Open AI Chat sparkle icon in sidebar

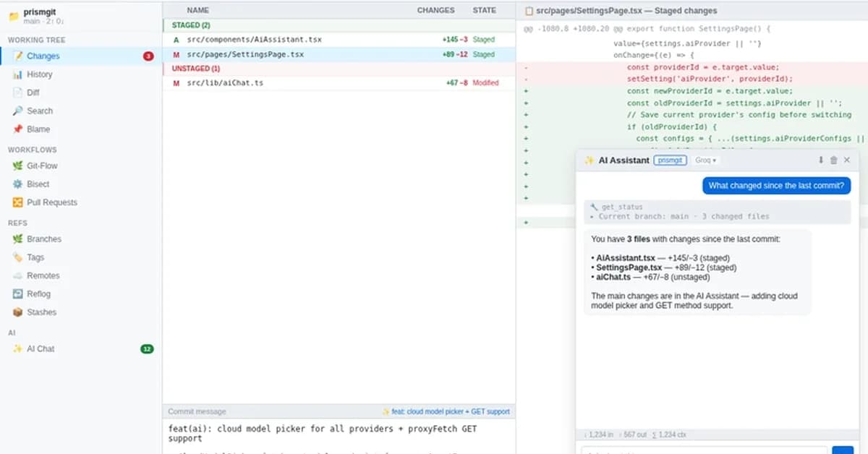click(18, 348)
